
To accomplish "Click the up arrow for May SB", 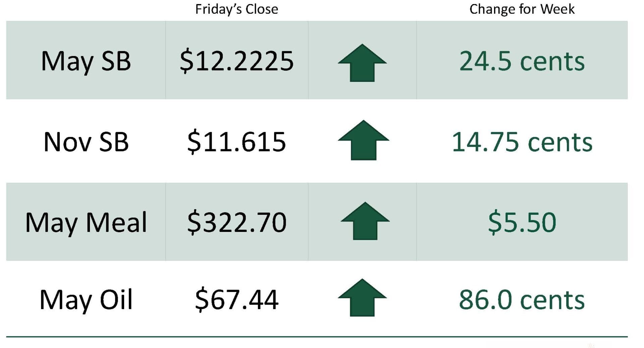I will pyautogui.click(x=362, y=63).
